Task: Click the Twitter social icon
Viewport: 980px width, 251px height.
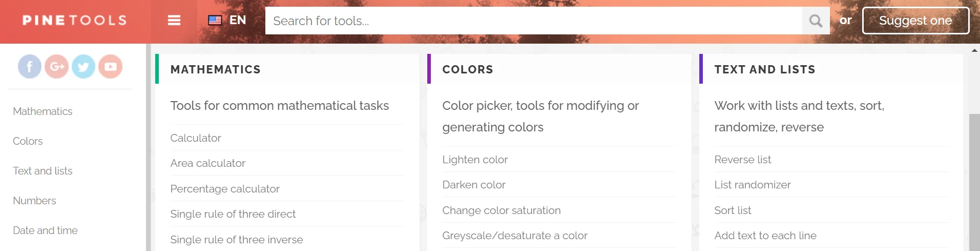Action: tap(84, 67)
